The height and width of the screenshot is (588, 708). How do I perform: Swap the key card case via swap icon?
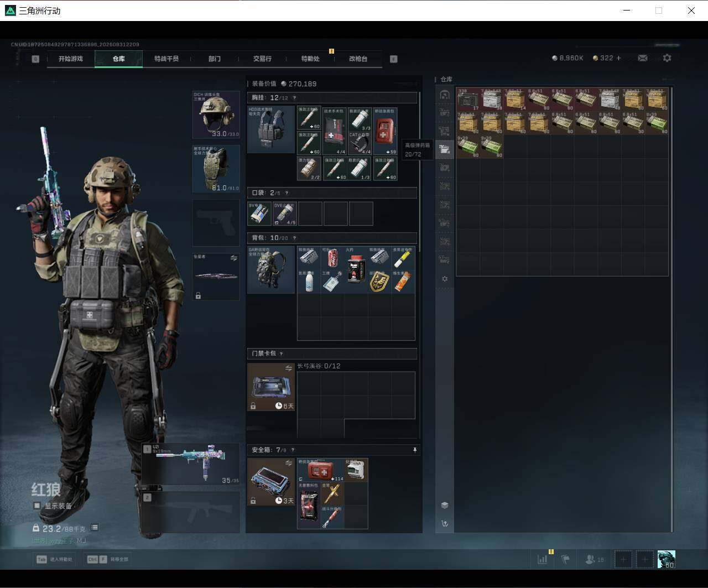[x=288, y=368]
